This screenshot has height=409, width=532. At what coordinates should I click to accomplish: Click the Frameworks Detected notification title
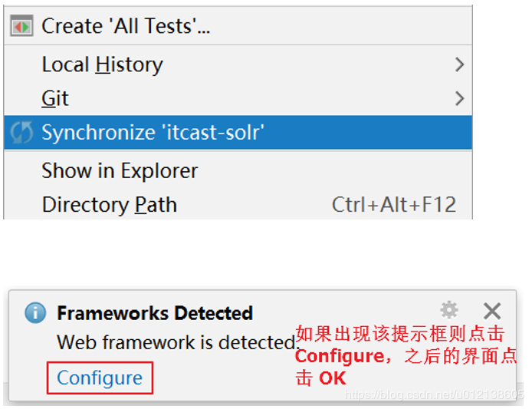[155, 313]
